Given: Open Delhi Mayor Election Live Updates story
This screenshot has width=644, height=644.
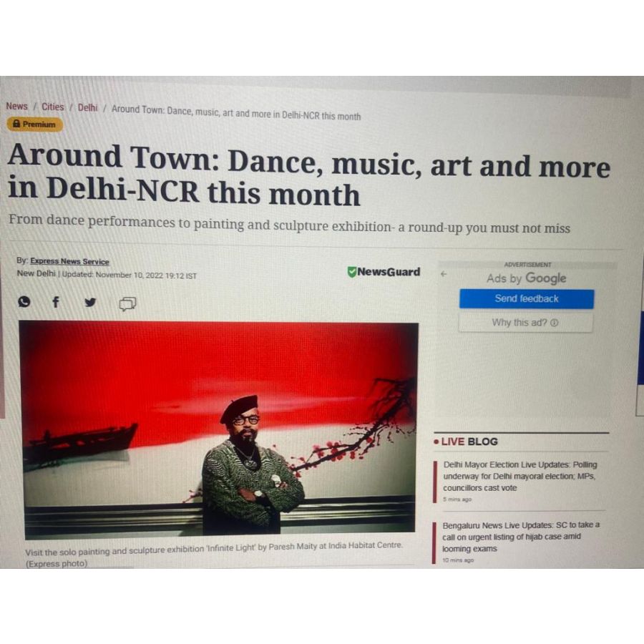Looking at the screenshot, I should [520, 476].
